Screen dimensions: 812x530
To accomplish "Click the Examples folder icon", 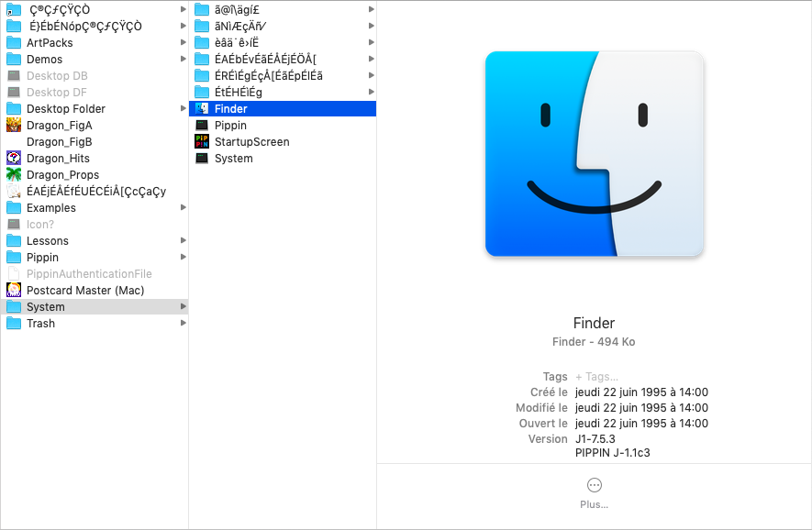I will tap(14, 208).
